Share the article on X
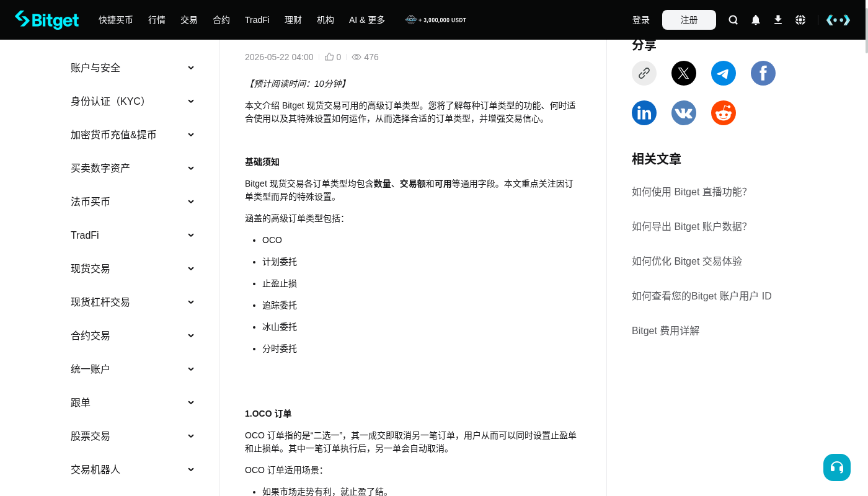Image resolution: width=868 pixels, height=496 pixels. click(684, 73)
